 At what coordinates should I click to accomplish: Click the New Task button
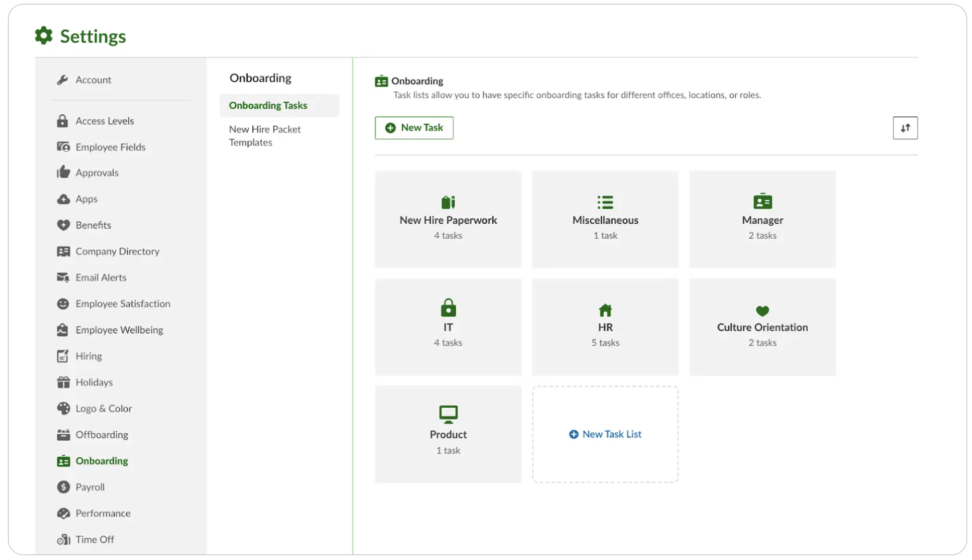click(x=414, y=128)
